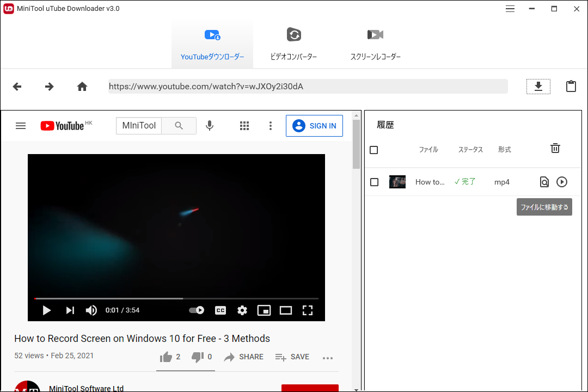Navigate to file with magnifier icon
This screenshot has width=588, height=392.
click(x=544, y=182)
